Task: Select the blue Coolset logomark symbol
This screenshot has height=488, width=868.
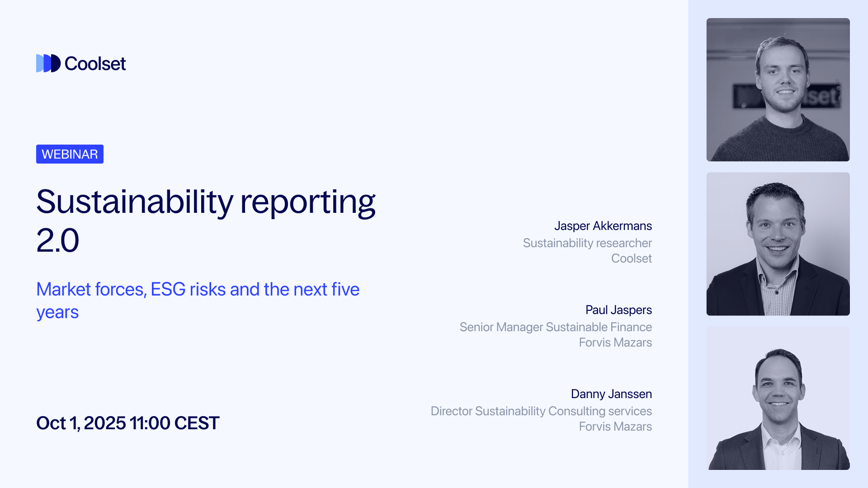Action: point(47,63)
